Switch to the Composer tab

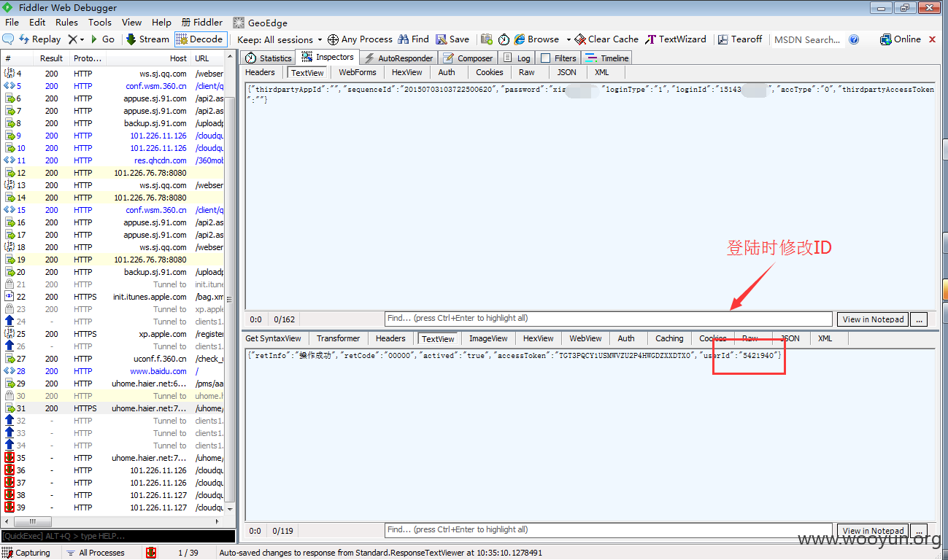468,58
